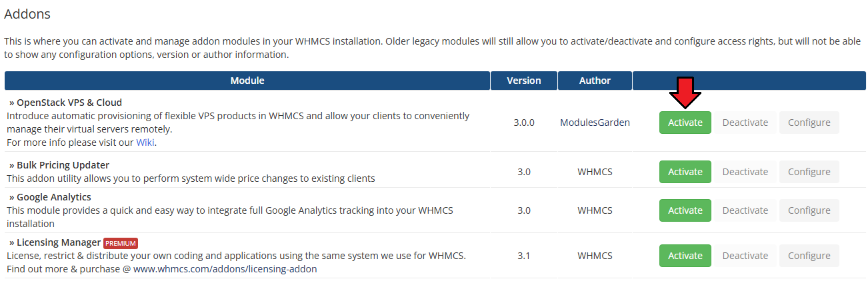Click the Module column header
This screenshot has height=281, width=868.
[x=247, y=81]
